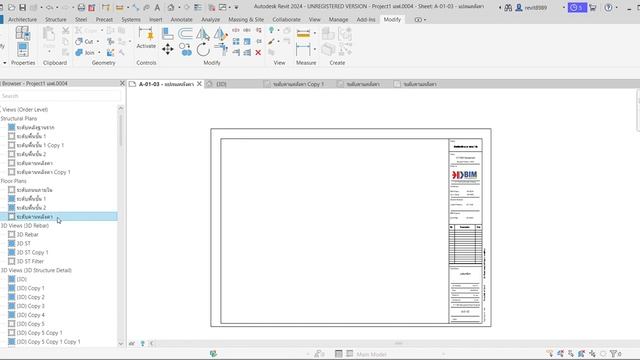Viewport: 640px width, 360px height.
Task: Open the Hide in View dropdown arrow
Action: click(278, 30)
